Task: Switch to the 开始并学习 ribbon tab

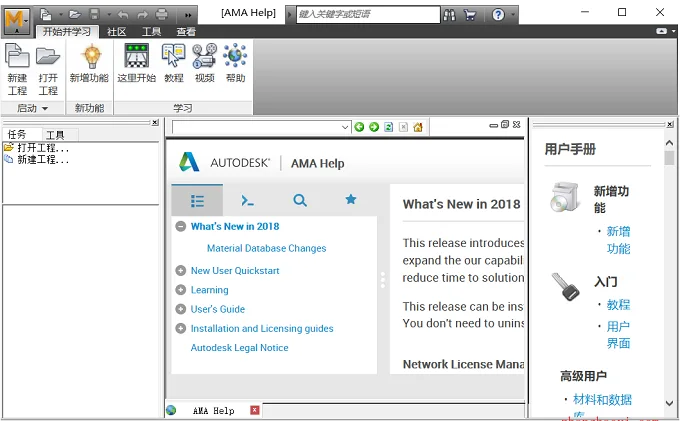Action: [x=66, y=32]
